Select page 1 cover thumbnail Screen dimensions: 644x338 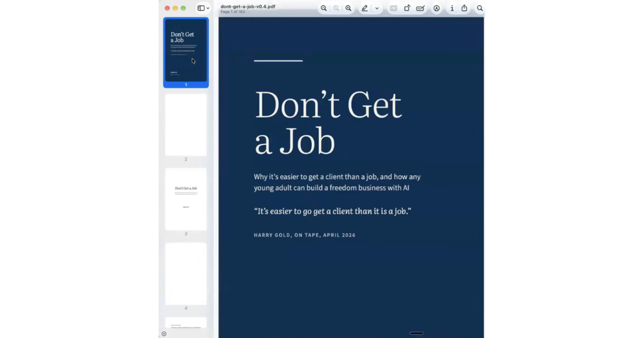(x=186, y=50)
